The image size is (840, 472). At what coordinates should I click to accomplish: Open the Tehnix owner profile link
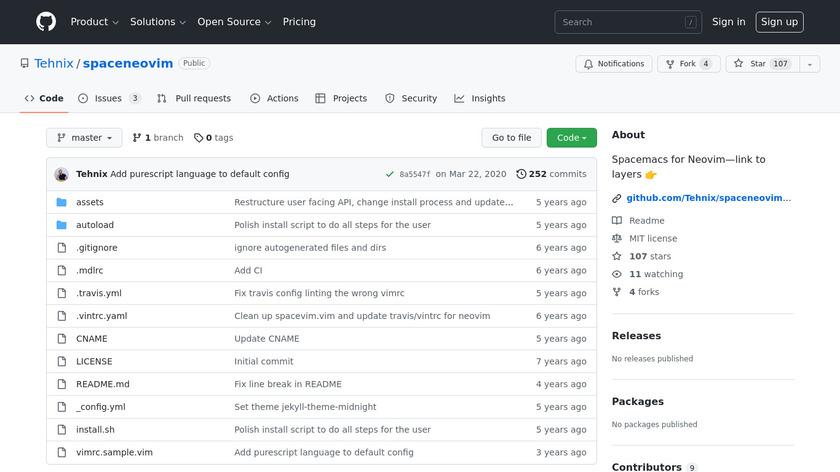pos(54,63)
